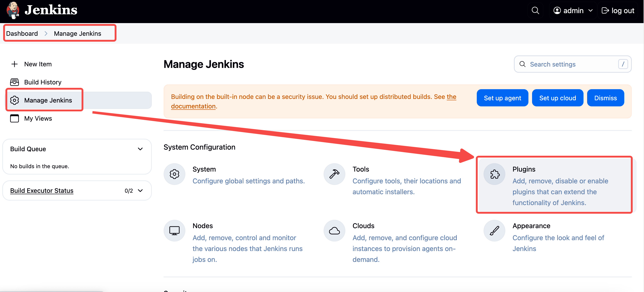644x292 pixels.
Task: Focus the Search settings input field
Action: pos(572,64)
